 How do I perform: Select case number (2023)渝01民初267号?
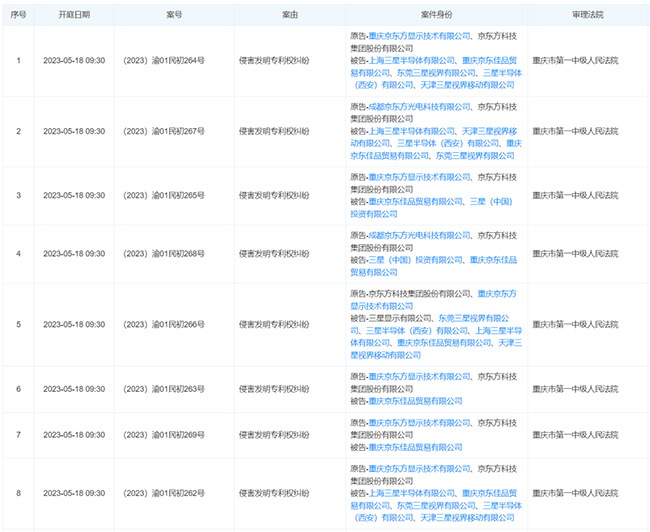(164, 131)
